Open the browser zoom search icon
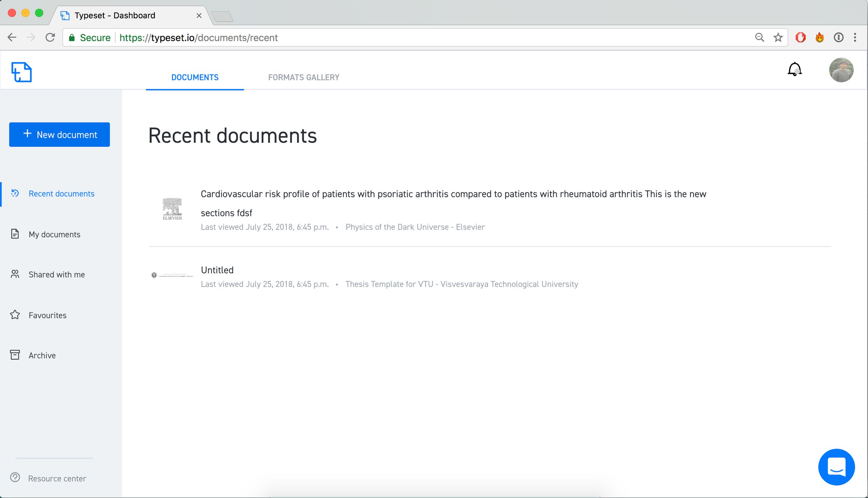Image resolution: width=868 pixels, height=498 pixels. (759, 37)
